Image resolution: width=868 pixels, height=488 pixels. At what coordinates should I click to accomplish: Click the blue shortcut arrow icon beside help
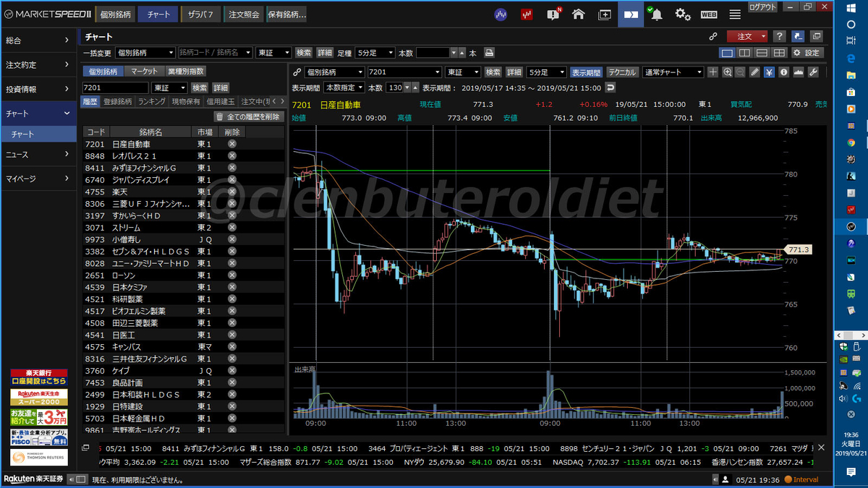click(799, 36)
